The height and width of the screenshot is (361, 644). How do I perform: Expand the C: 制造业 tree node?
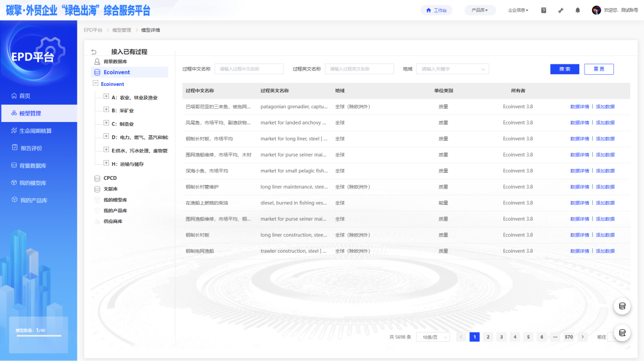106,123
